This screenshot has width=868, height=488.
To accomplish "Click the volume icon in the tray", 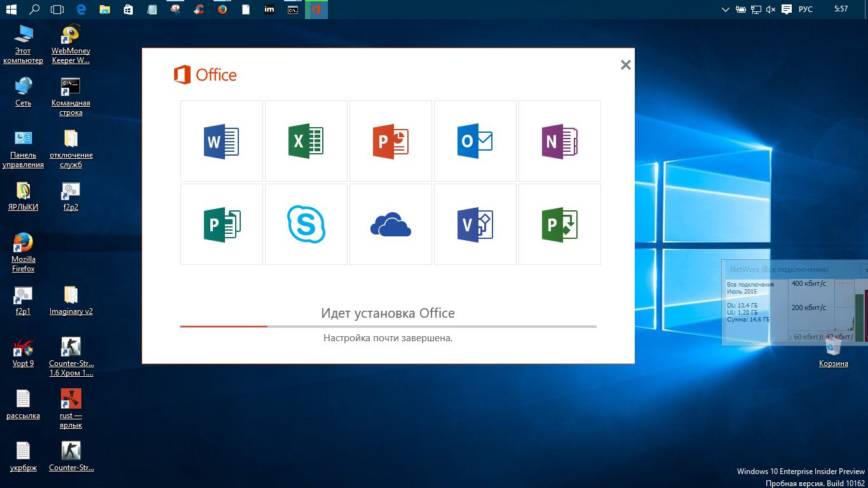I will tap(771, 10).
